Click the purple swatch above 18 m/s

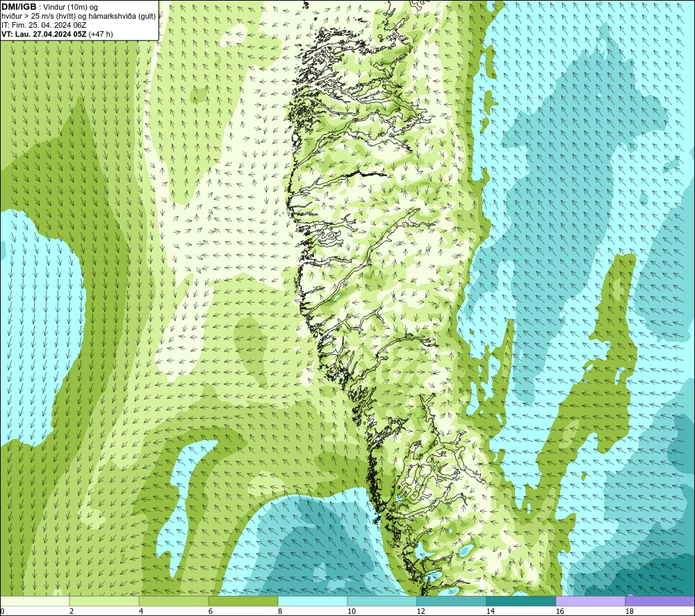[660, 601]
